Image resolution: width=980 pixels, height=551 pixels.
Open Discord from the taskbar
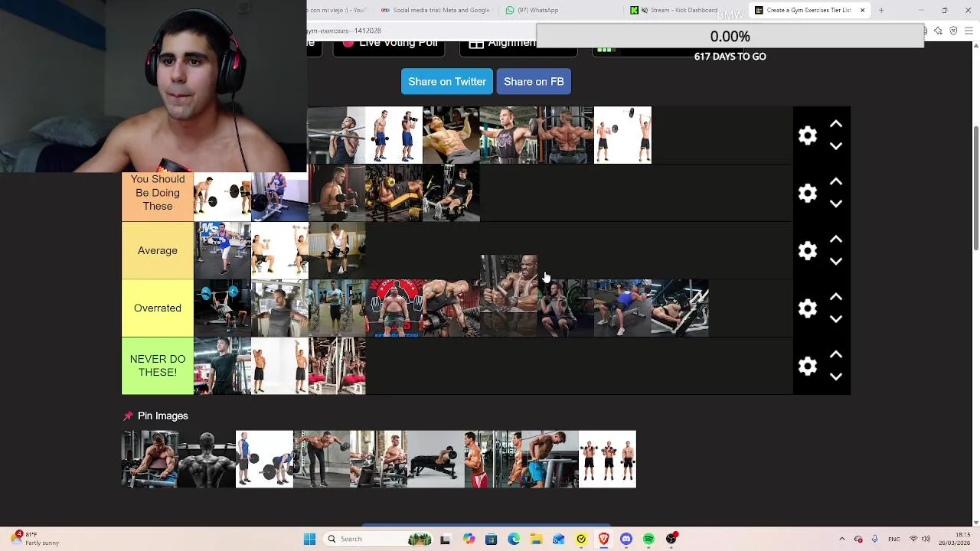point(626,539)
